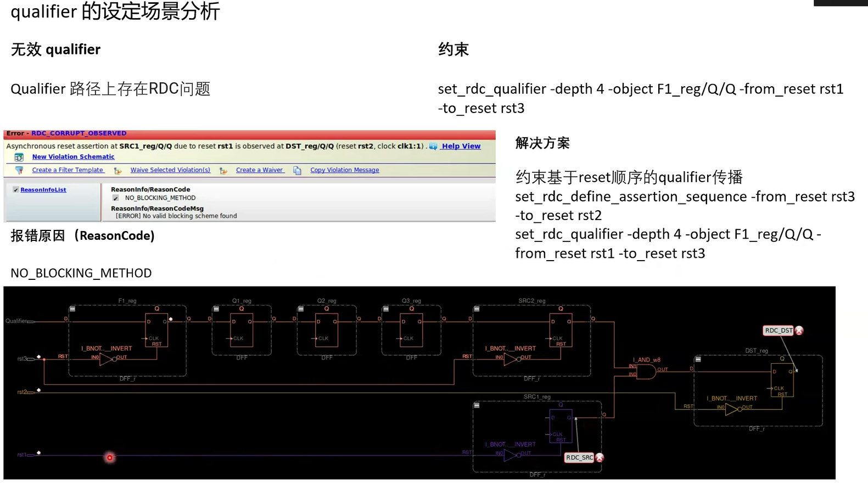Select the flip-flop inside F1_reg
Image resolution: width=868 pixels, height=484 pixels.
click(157, 330)
